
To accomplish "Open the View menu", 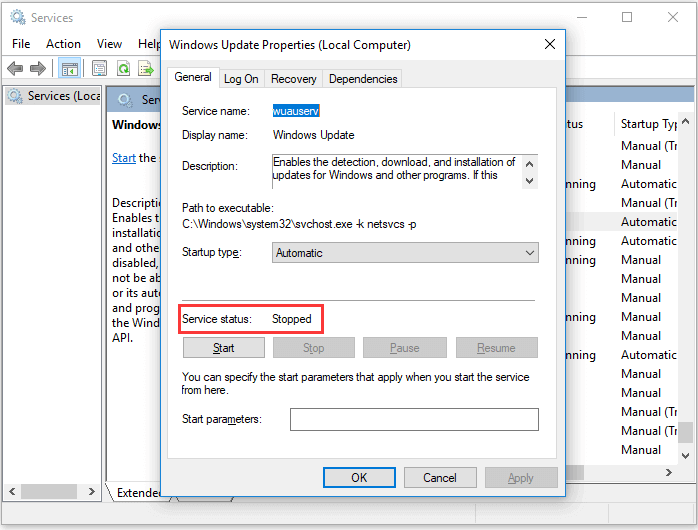I will tap(109, 44).
